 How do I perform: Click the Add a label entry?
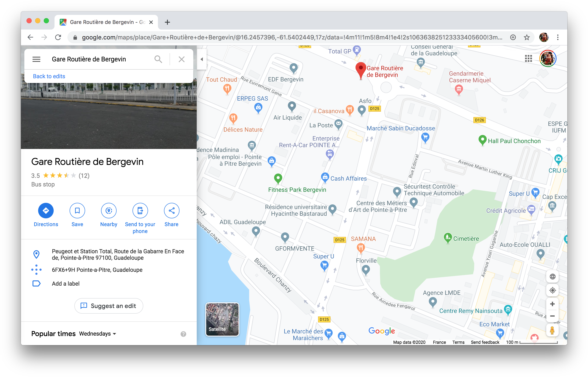point(66,283)
